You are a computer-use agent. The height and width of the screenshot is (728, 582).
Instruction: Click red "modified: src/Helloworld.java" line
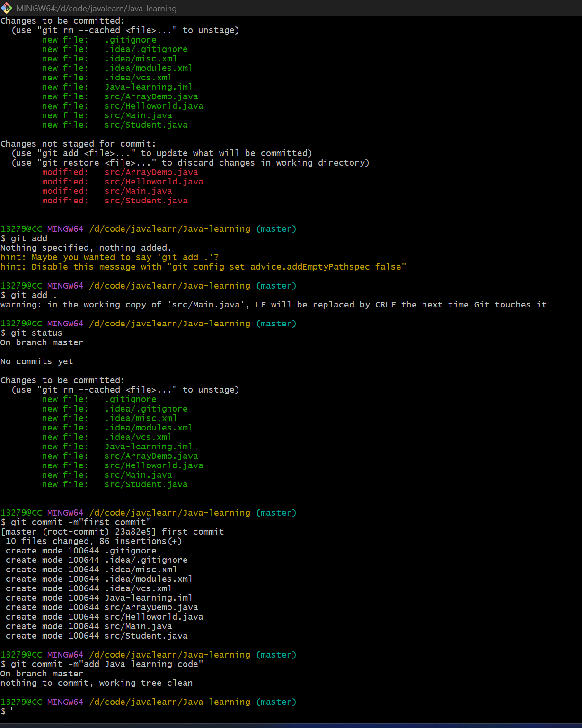(123, 182)
